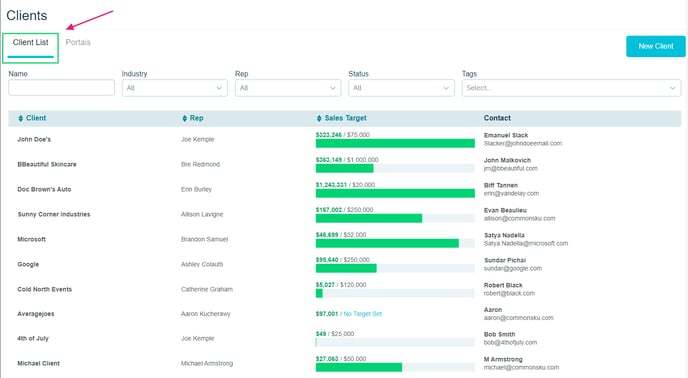Viewport: 688px width, 378px height.
Task: Click rep Erin Burley
Action: pos(196,189)
